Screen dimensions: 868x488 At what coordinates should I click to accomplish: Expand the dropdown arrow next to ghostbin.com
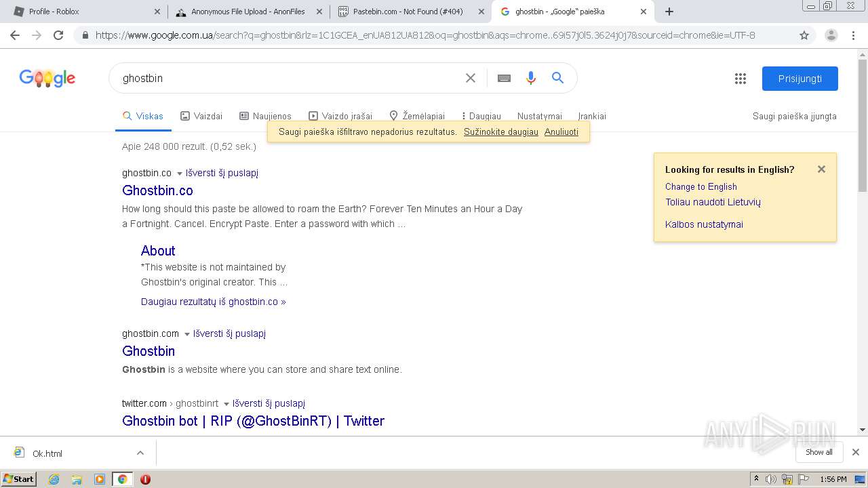[187, 334]
